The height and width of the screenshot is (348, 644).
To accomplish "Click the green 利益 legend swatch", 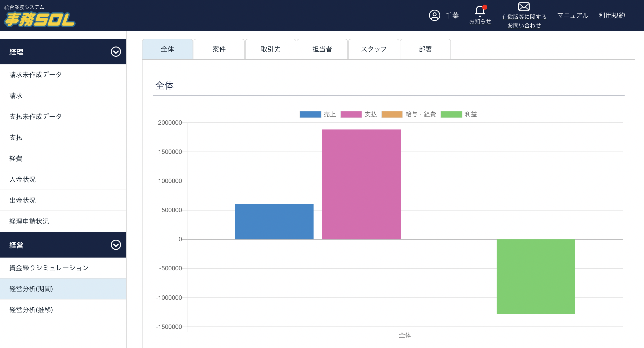I will (x=451, y=114).
